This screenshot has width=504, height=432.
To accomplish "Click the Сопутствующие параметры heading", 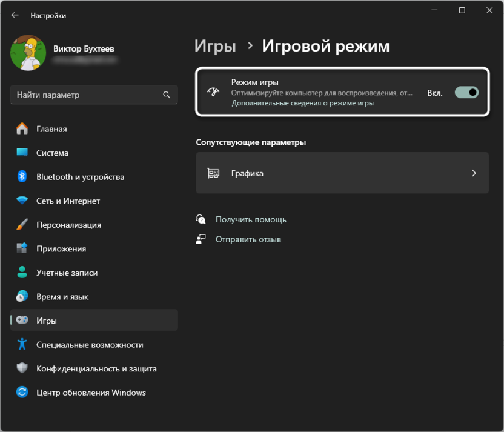I will click(251, 142).
